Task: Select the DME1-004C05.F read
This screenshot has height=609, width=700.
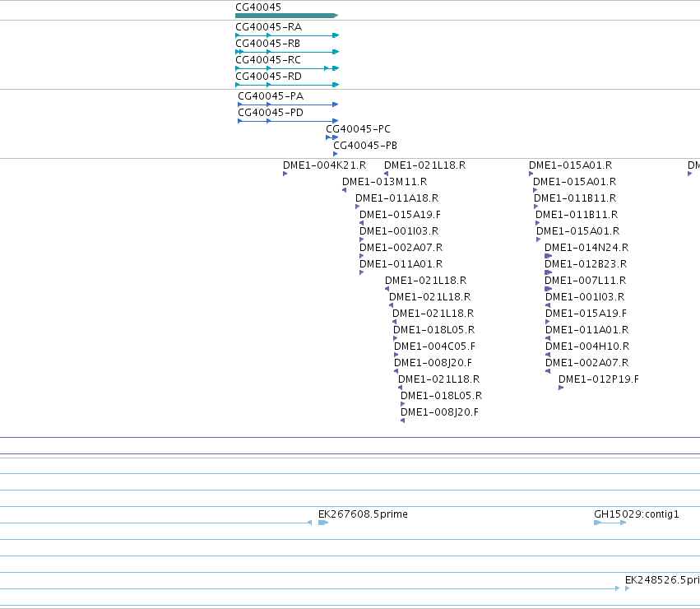Action: [396, 355]
